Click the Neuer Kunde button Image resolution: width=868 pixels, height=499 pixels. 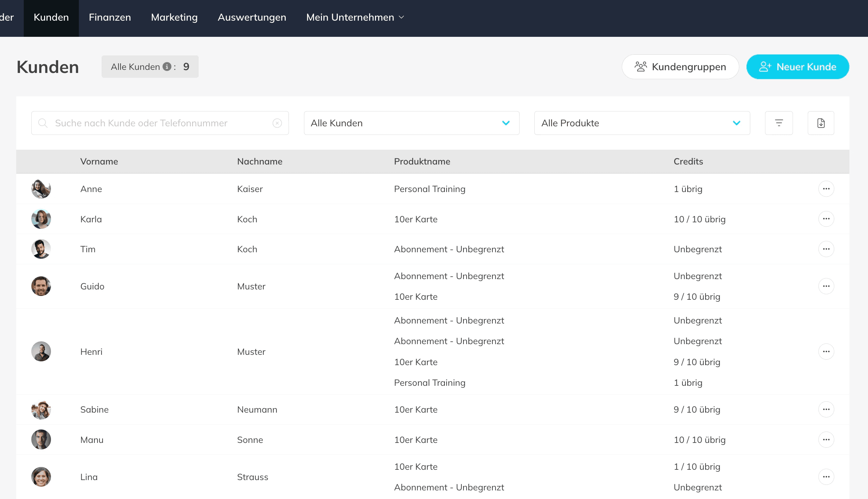coord(797,67)
